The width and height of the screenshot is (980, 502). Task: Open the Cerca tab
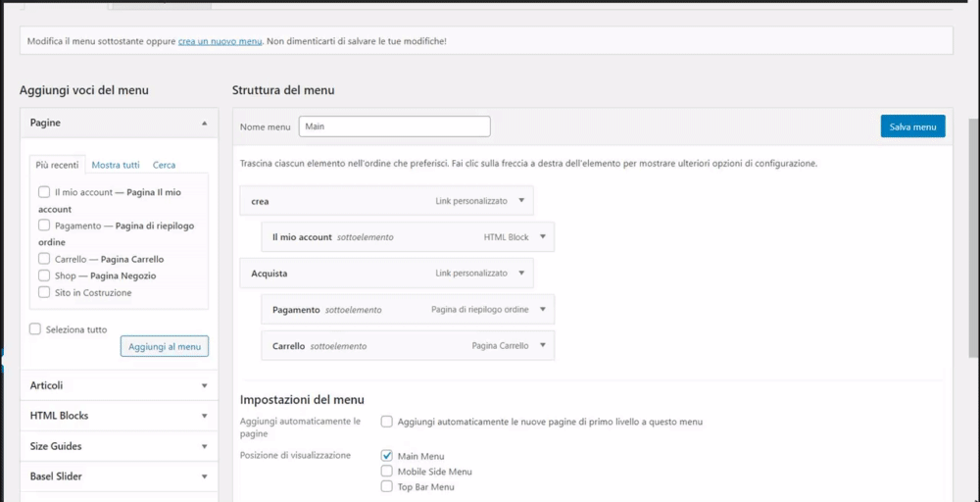(164, 165)
